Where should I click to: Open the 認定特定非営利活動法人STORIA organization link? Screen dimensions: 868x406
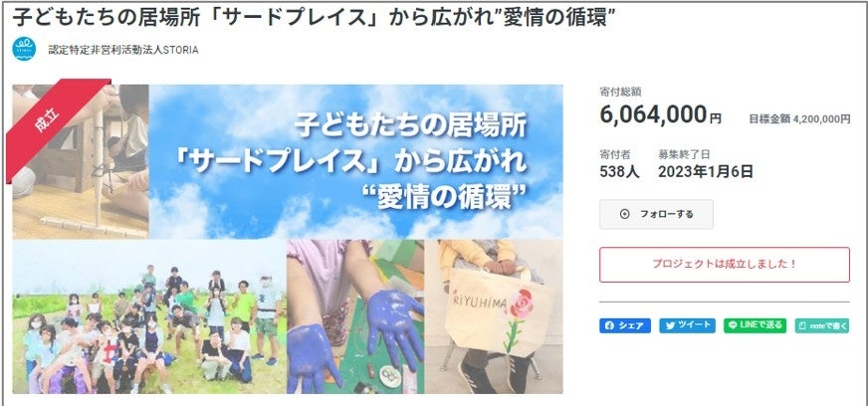[x=122, y=50]
